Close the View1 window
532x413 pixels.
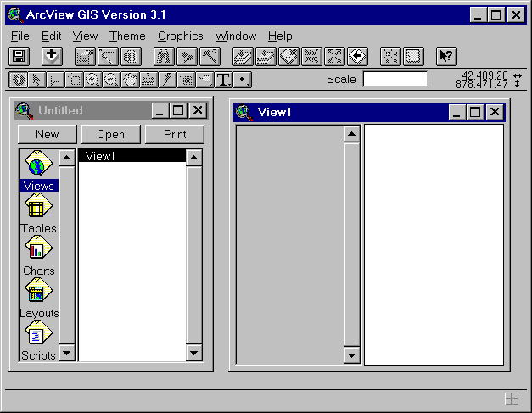coord(495,112)
